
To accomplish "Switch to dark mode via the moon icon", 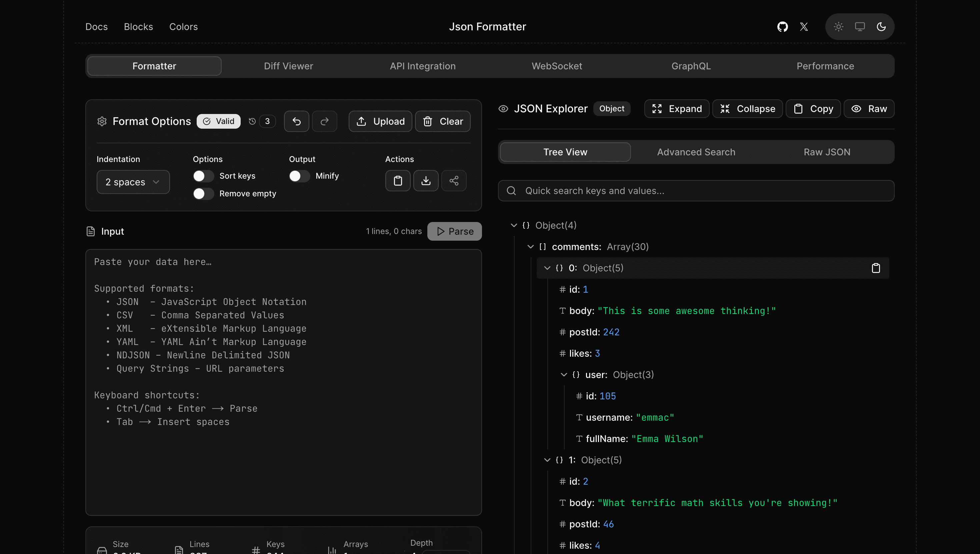I will (882, 27).
